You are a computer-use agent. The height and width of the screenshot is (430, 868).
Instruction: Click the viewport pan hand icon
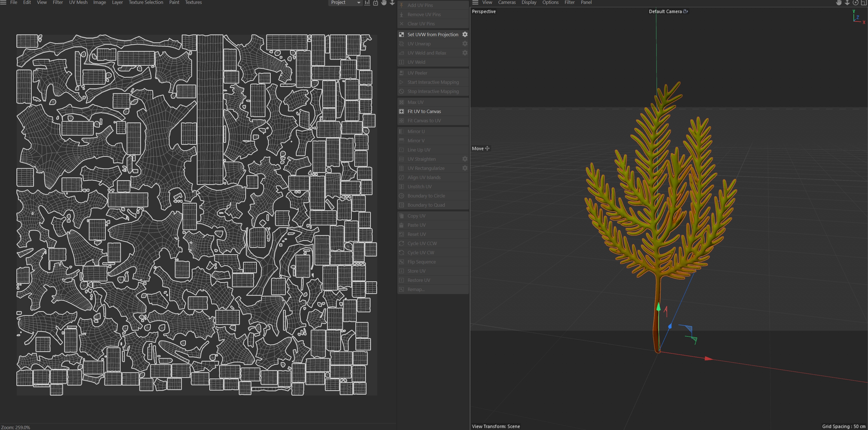tap(839, 3)
